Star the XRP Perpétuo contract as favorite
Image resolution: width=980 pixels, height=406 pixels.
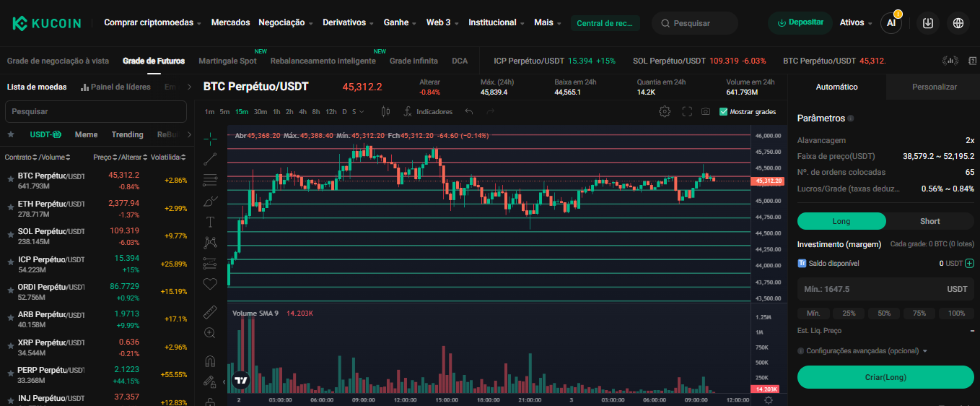point(10,346)
